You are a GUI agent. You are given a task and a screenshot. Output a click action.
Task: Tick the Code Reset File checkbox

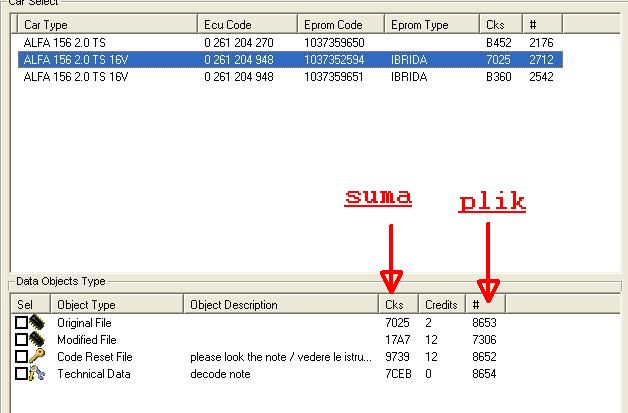[x=21, y=357]
